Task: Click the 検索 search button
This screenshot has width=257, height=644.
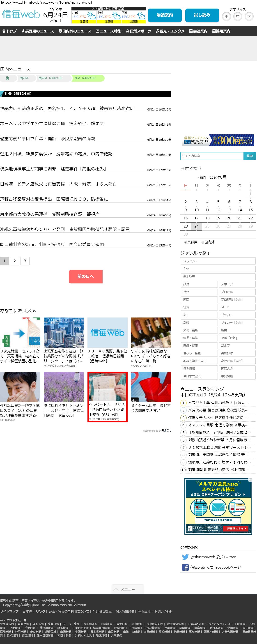Action: (x=250, y=156)
